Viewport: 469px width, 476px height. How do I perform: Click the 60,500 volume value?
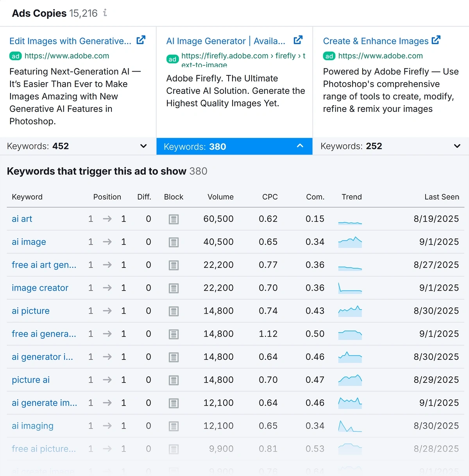click(218, 219)
